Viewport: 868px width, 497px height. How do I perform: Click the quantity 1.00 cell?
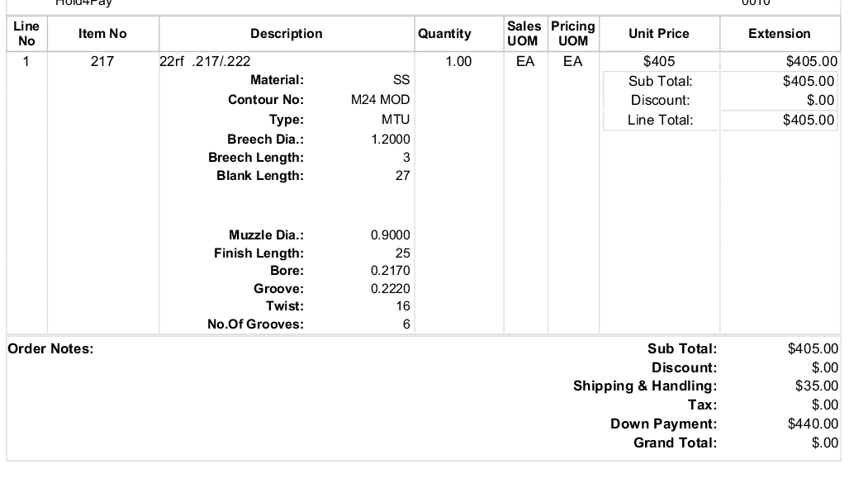(x=458, y=61)
